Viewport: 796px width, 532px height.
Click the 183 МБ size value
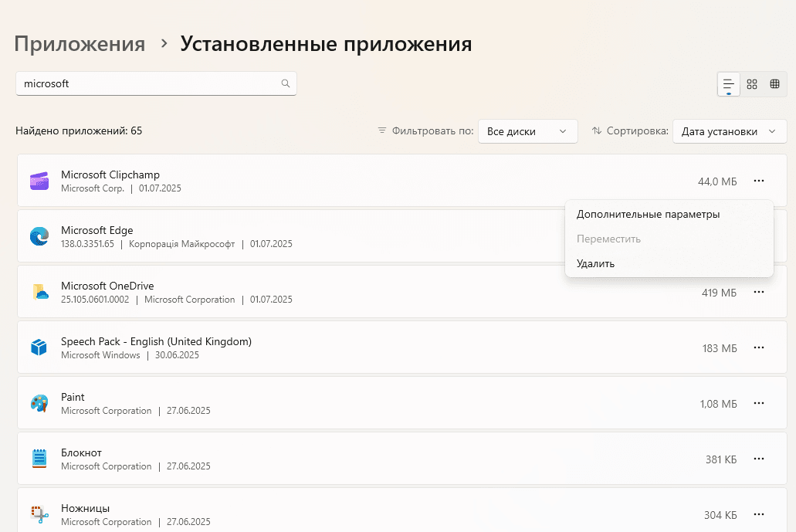coord(720,349)
